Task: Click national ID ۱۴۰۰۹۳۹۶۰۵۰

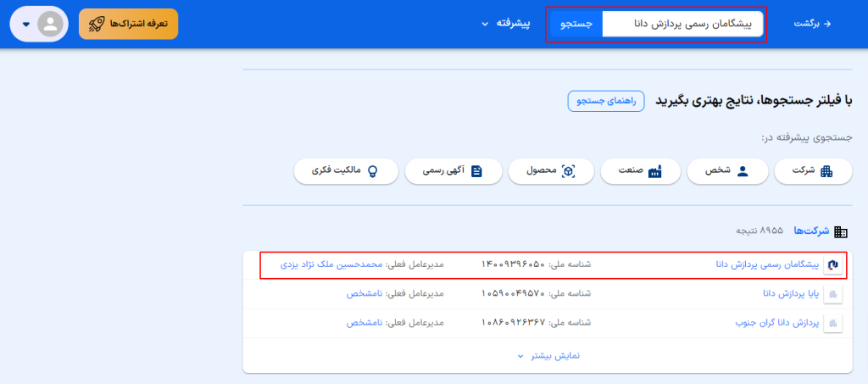Action: pyautogui.click(x=513, y=264)
